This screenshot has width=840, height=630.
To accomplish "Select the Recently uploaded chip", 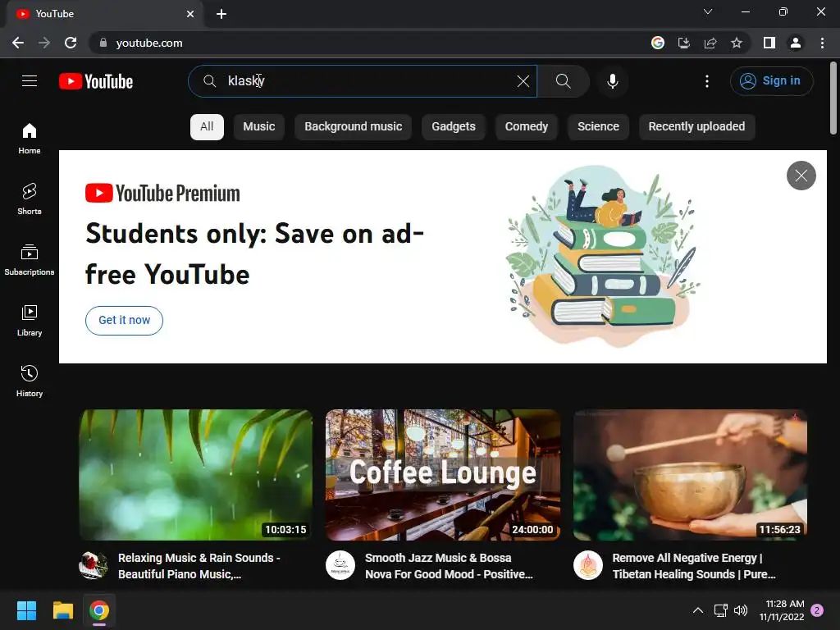I will [696, 126].
